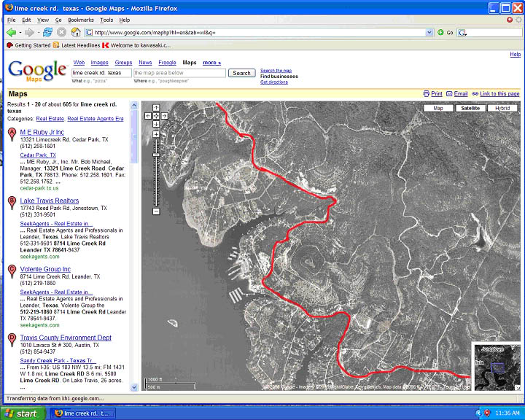Go to the Firefox home page icon
Screen dimensions: 525x420
point(75,33)
